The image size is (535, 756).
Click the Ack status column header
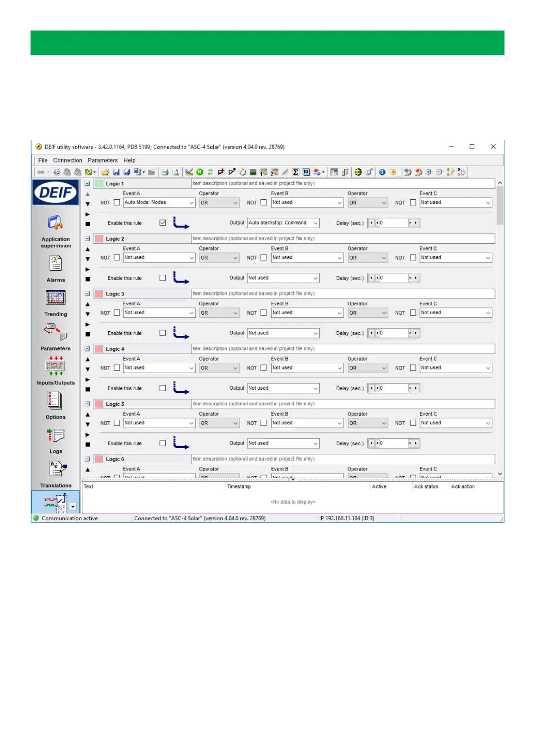click(x=426, y=487)
